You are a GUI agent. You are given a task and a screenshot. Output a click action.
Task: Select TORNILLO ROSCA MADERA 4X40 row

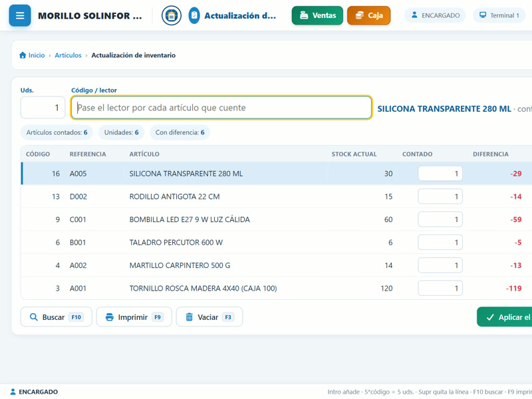[x=277, y=289]
